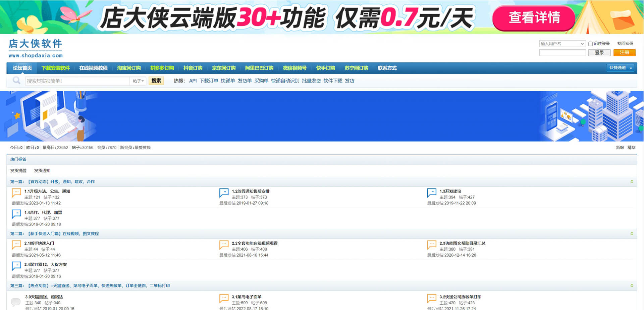The width and height of the screenshot is (644, 310).
Task: Click the orange 注册 button
Action: (x=624, y=53)
